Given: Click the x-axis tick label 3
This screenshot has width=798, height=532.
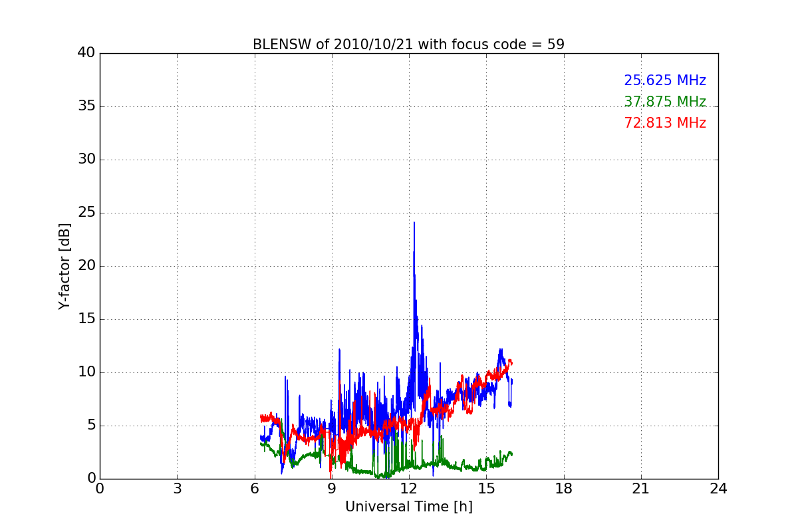Looking at the screenshot, I should click(177, 489).
